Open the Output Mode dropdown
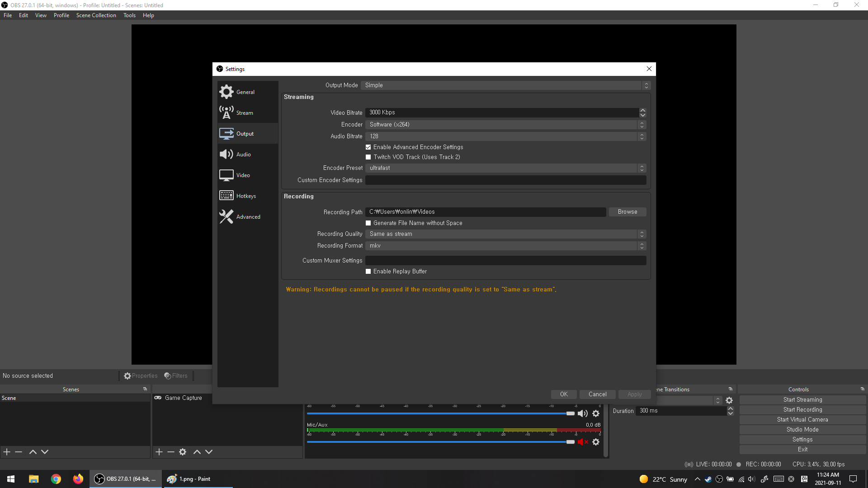 coord(505,85)
